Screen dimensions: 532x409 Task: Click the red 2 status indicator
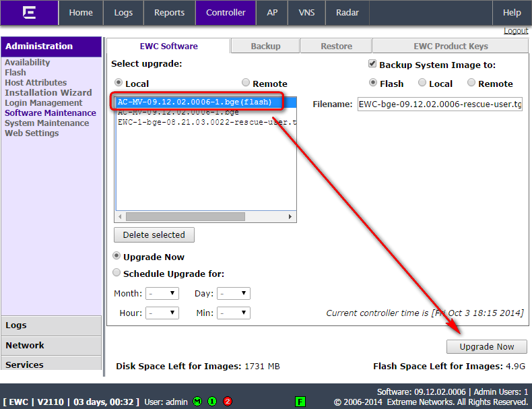(x=228, y=402)
